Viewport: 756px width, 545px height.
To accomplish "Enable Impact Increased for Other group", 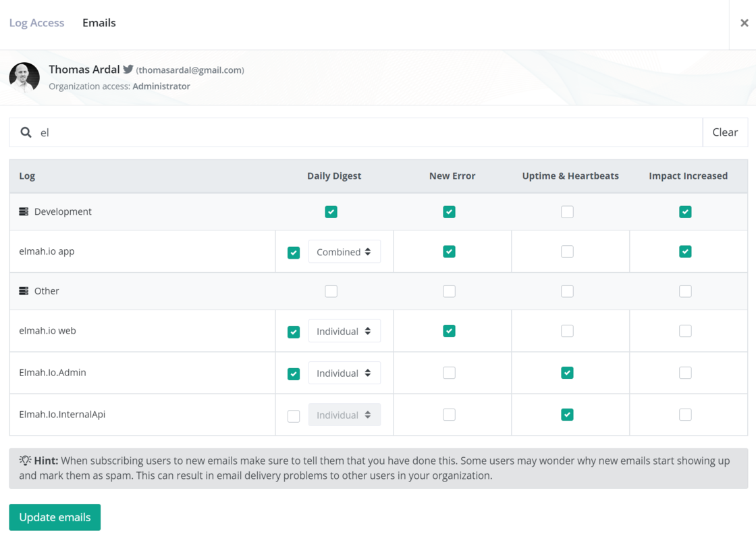I will point(685,291).
